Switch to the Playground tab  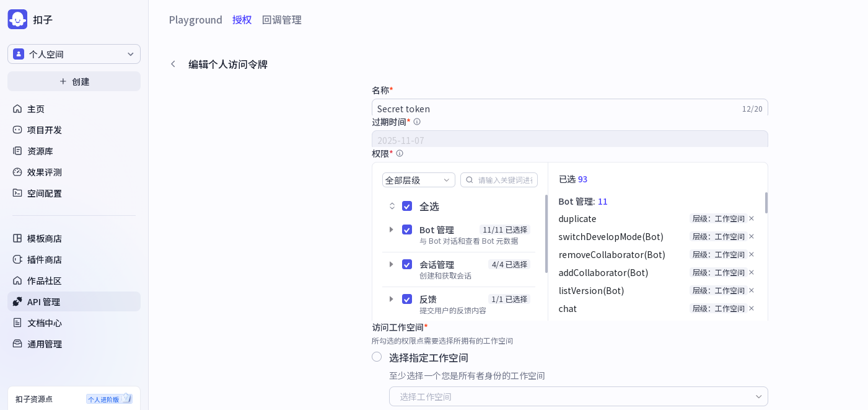click(x=195, y=20)
